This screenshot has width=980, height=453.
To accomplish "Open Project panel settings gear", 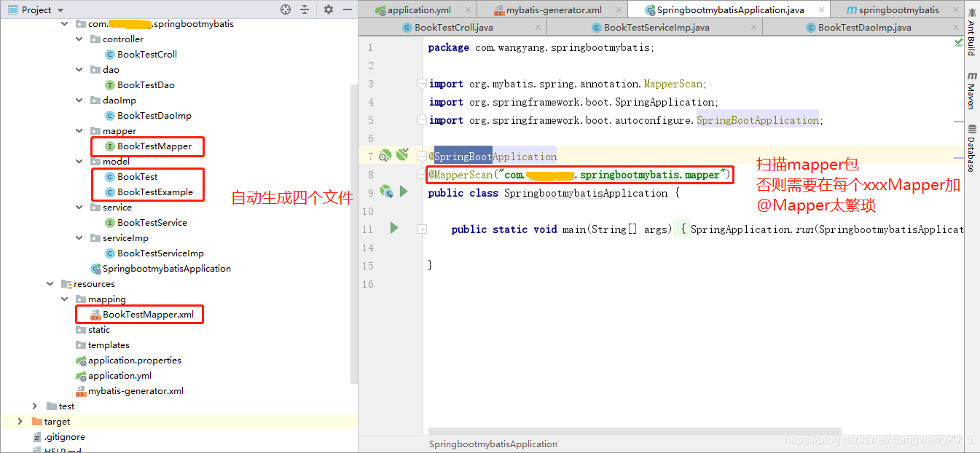I will click(x=327, y=9).
